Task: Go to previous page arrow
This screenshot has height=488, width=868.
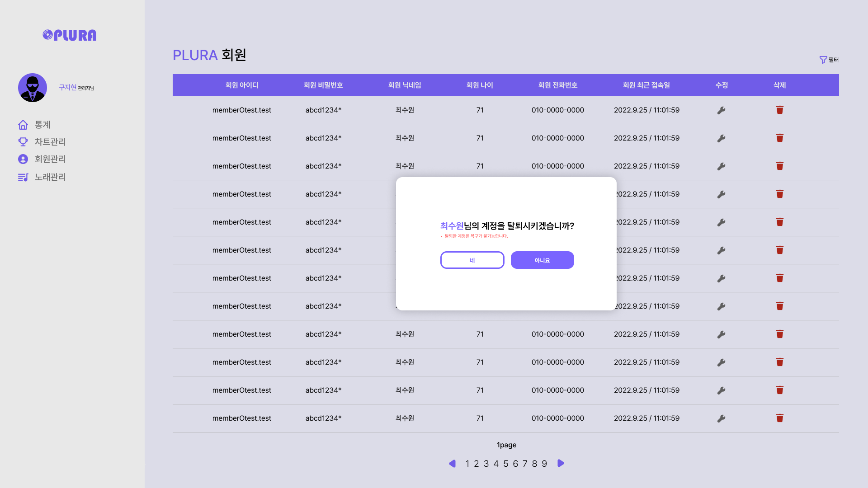Action: (x=452, y=464)
